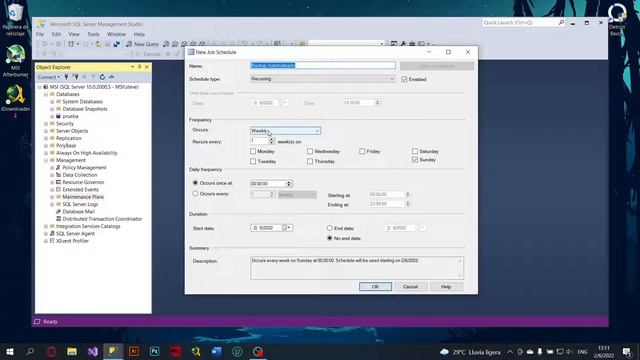Toggle the Enabled checkbox
Viewport: 640px width, 360px height.
[404, 79]
